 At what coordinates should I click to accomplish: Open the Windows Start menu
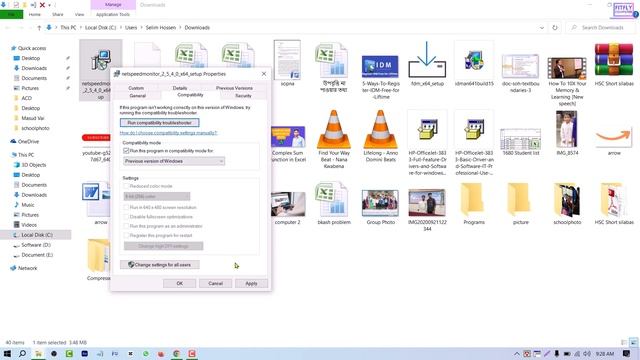pos(7,353)
